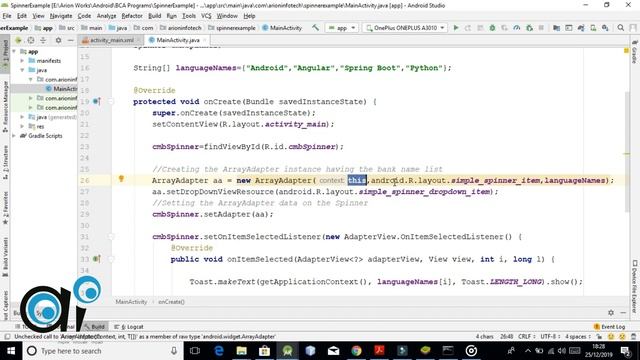Start debugging with the Debug bug icon

pos(492,28)
